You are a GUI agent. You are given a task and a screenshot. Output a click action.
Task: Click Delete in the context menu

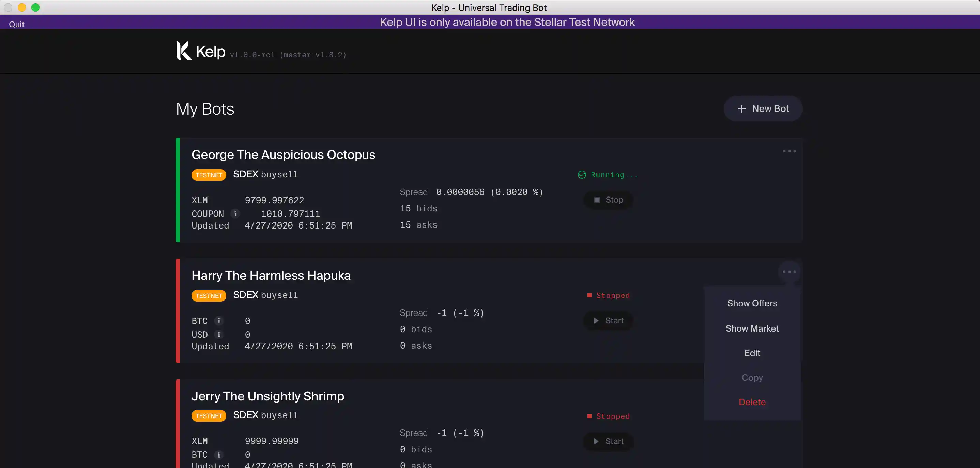[x=752, y=402]
